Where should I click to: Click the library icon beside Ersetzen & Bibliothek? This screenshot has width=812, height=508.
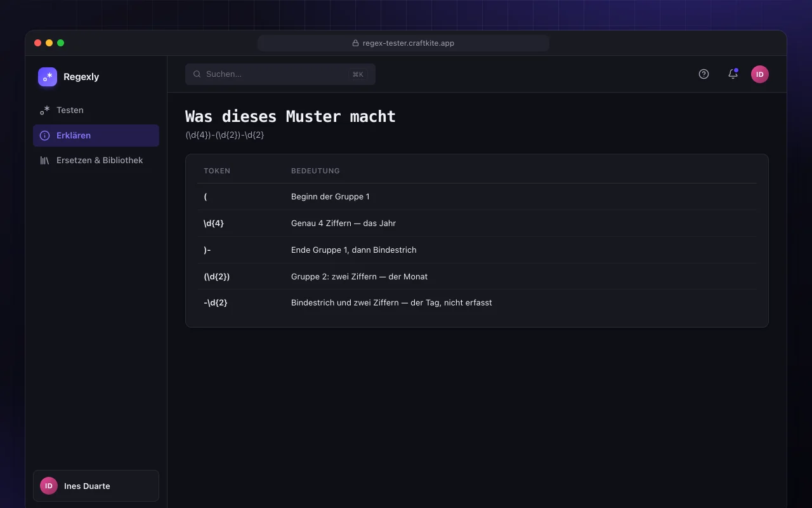click(44, 160)
